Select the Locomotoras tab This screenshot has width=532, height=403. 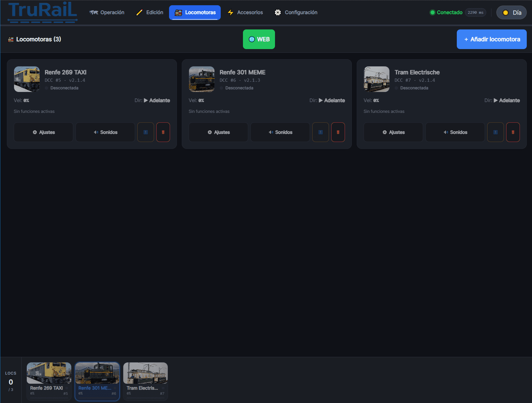(195, 12)
